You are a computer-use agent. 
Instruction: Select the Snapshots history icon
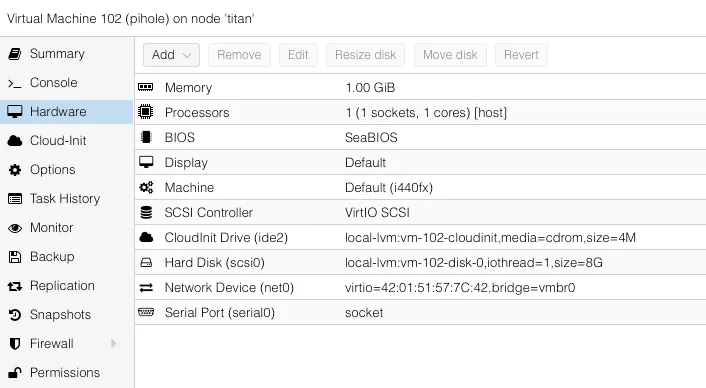15,315
